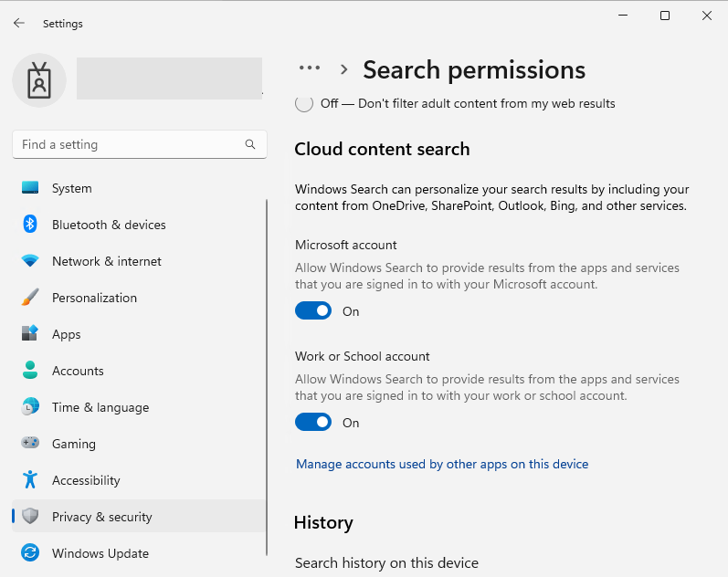Image resolution: width=728 pixels, height=577 pixels.
Task: Click the breadcrumb chevron arrow
Action: 344,69
